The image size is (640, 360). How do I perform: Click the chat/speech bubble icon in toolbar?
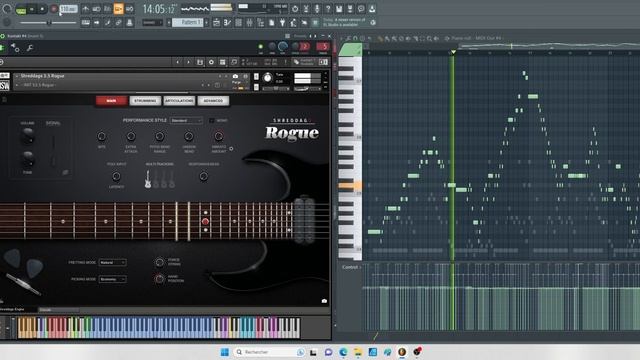(x=361, y=9)
